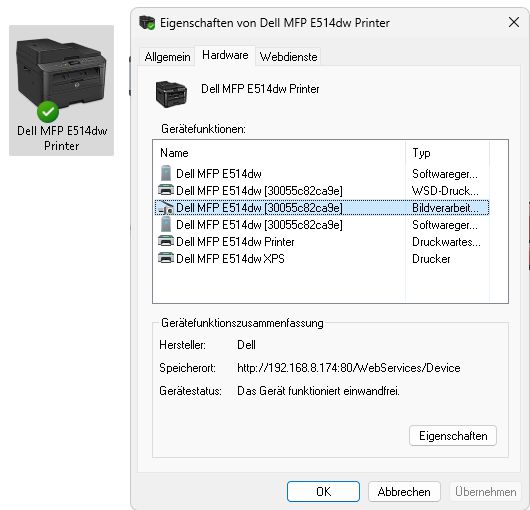Click the Druckwartes... type cell
Viewport: 530px width, 510px height.
[x=446, y=242]
